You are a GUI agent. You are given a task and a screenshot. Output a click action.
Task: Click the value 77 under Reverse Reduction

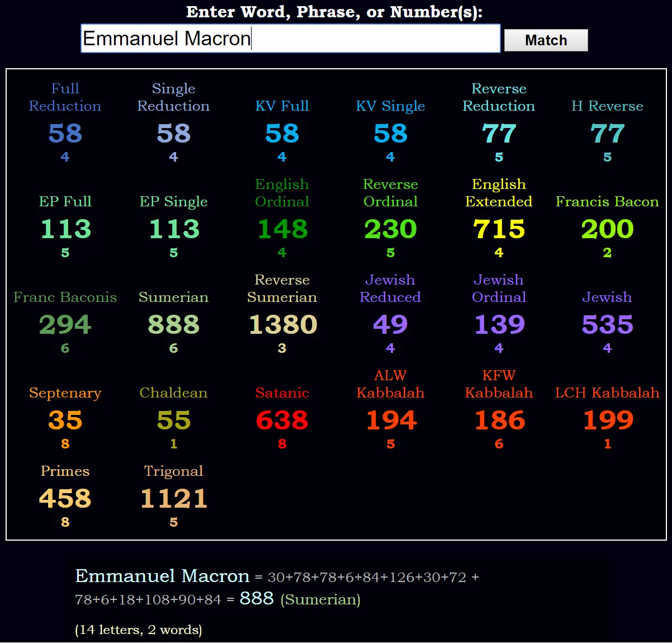click(x=499, y=134)
